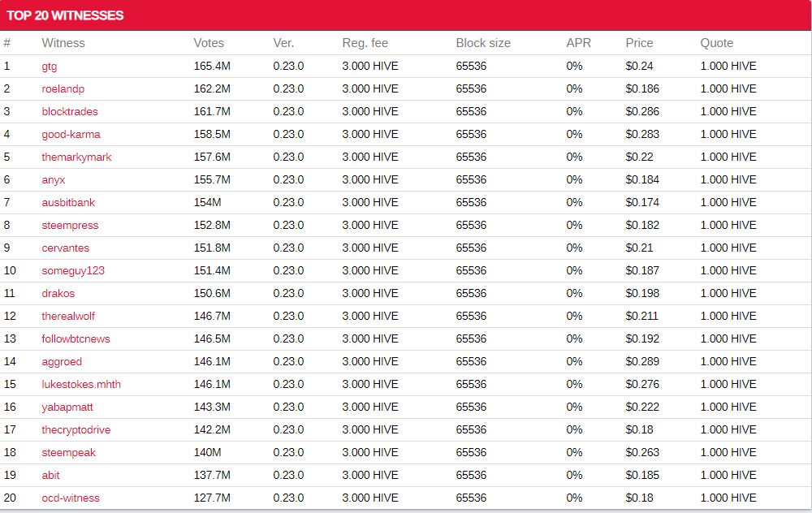Click the 146.5M votes value

pyautogui.click(x=212, y=339)
